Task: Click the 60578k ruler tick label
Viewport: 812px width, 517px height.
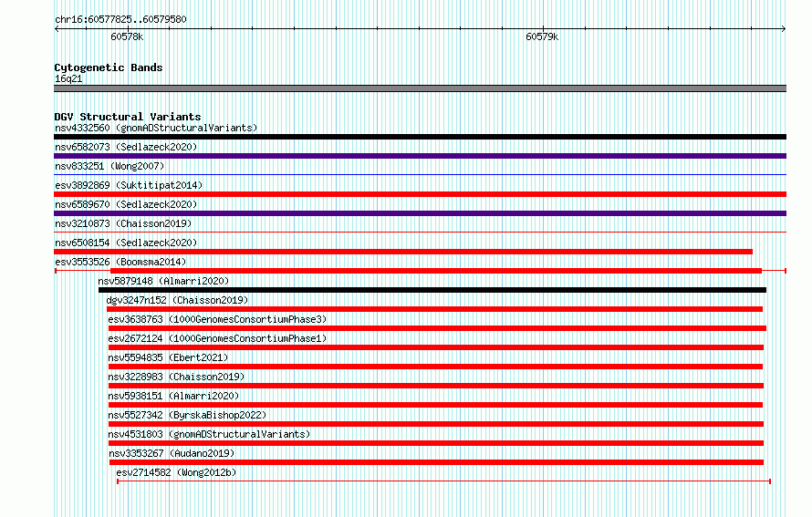Action: coord(127,36)
